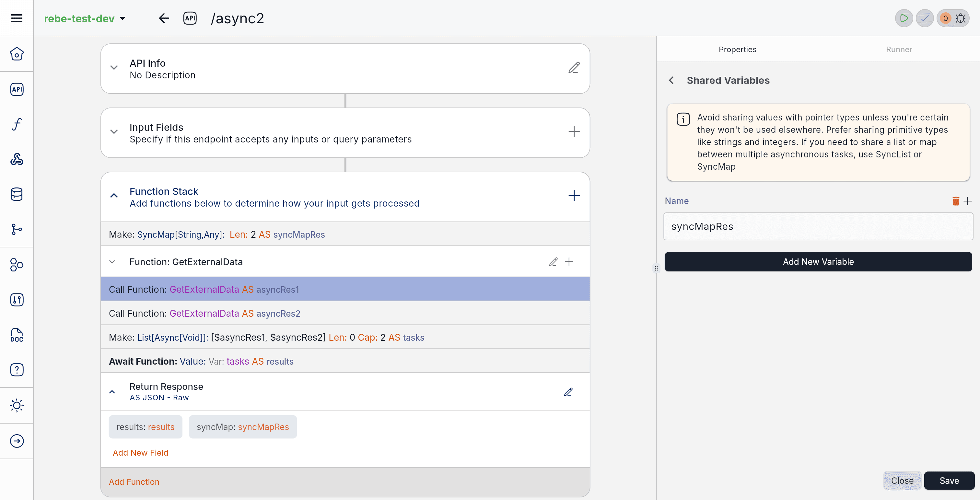
Task: Expand the API Info section
Action: [114, 68]
